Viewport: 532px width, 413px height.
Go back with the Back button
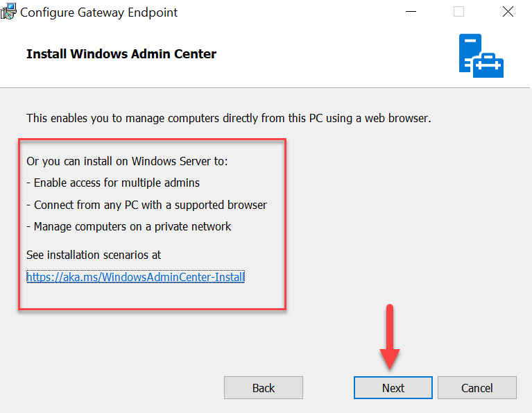[264, 387]
